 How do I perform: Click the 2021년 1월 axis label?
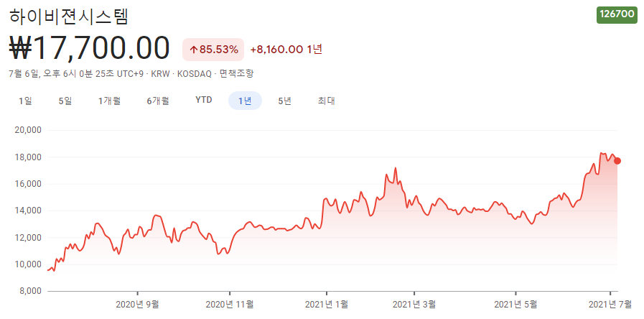327,304
